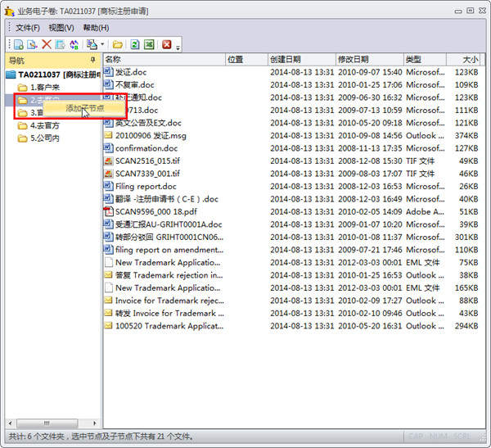Select the file 受通汇报AU-GRIHT0001A.doc
The image size is (491, 448).
(x=169, y=224)
